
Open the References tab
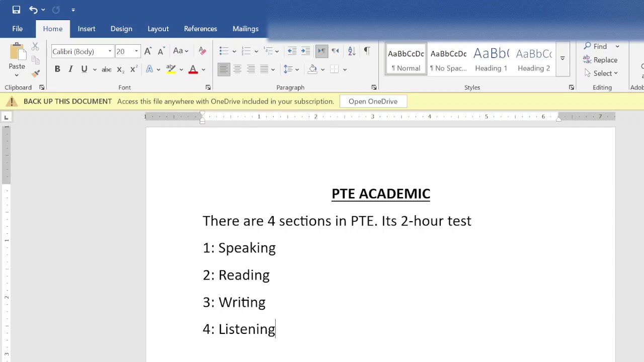(x=200, y=29)
